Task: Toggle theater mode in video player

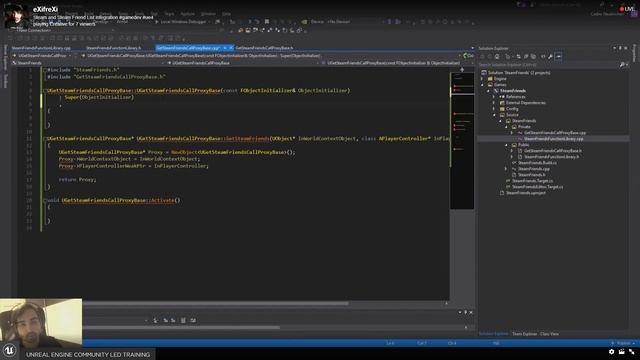Action: tap(621, 351)
